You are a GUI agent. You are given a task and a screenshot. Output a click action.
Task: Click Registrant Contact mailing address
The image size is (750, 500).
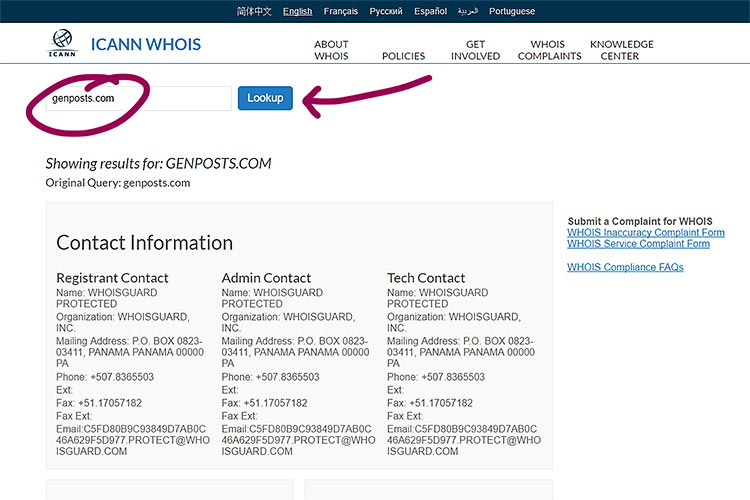(x=130, y=352)
